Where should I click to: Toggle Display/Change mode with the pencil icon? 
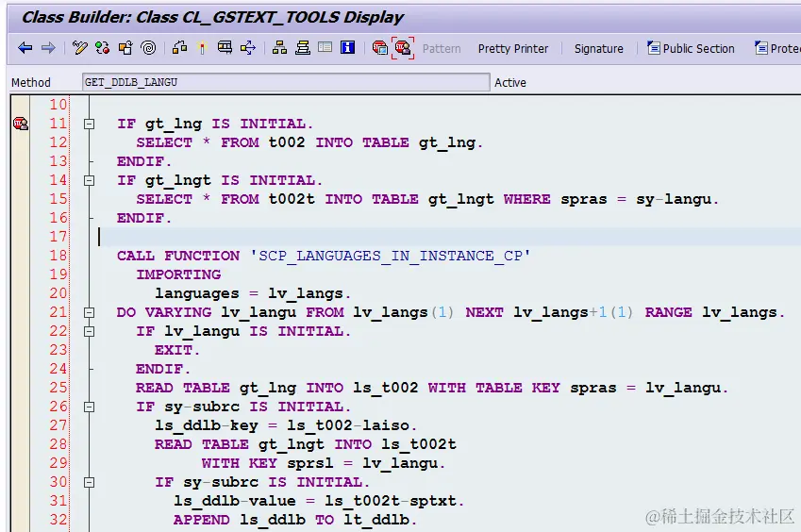click(79, 48)
